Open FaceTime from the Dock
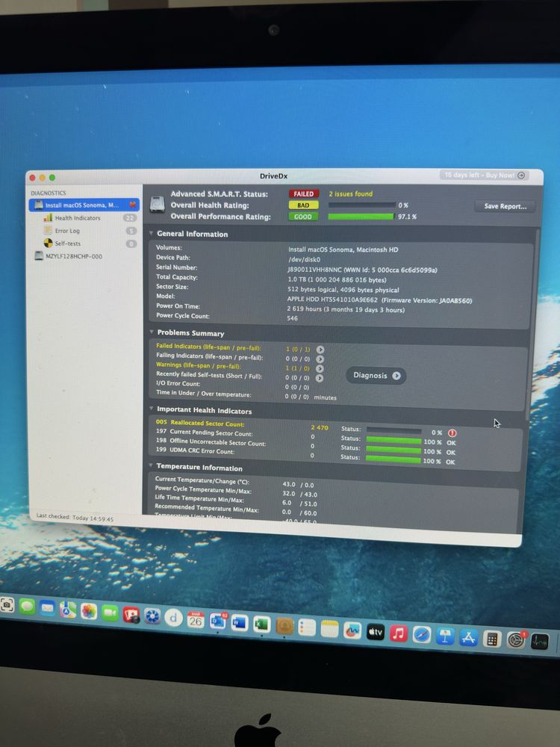560x747 pixels. [x=110, y=613]
